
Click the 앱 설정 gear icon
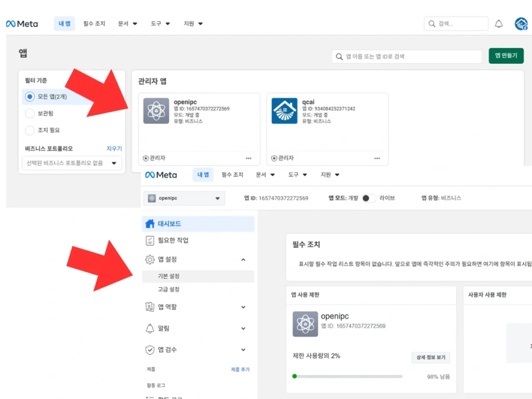pyautogui.click(x=150, y=259)
